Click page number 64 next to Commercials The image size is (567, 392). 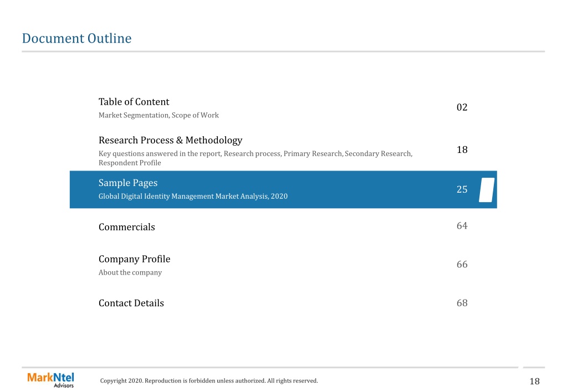462,226
